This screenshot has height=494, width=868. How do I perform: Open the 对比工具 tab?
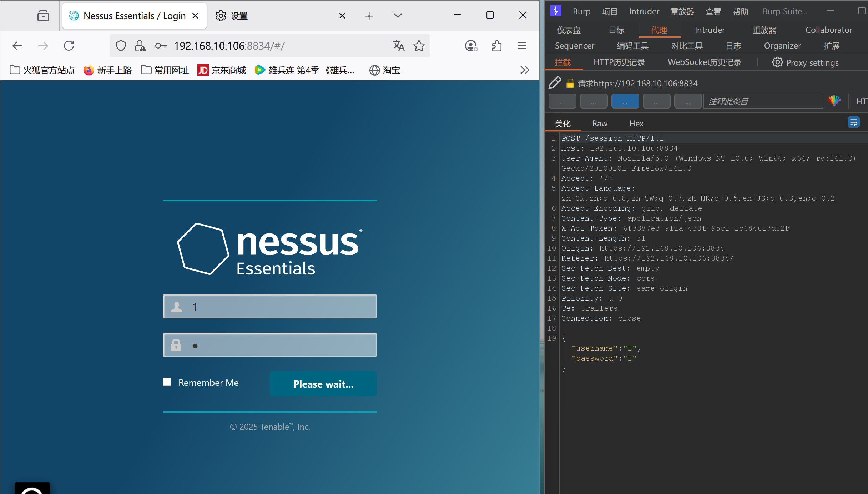[687, 46]
